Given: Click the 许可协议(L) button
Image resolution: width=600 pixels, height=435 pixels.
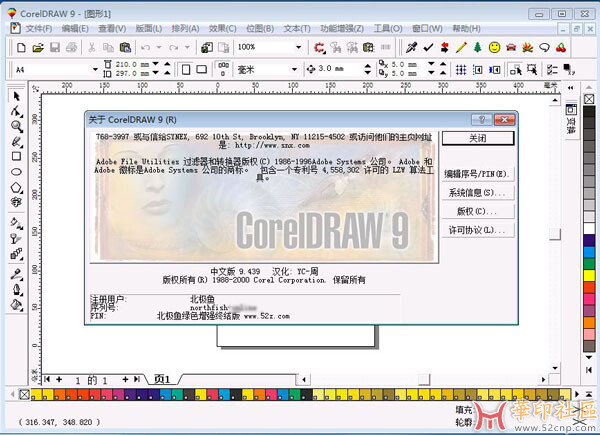Looking at the screenshot, I should click(x=478, y=230).
